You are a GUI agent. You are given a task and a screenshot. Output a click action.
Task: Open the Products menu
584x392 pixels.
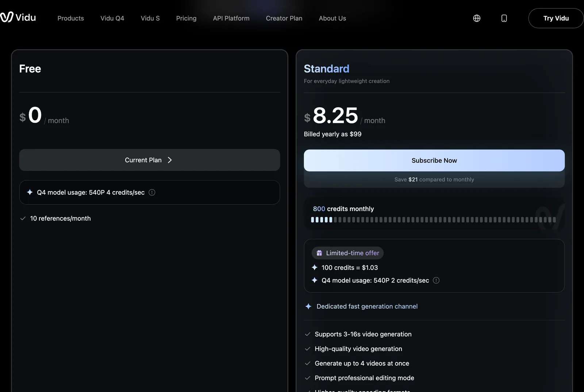point(70,18)
